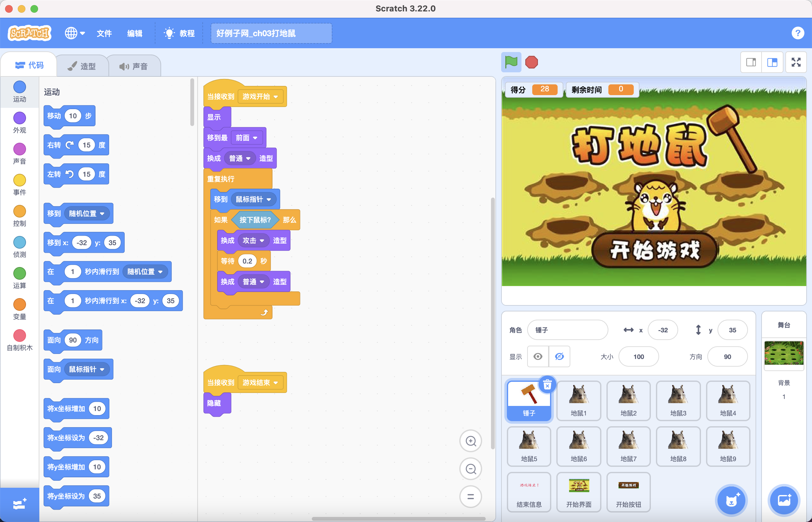
Task: Click the green flag to start
Action: (511, 62)
